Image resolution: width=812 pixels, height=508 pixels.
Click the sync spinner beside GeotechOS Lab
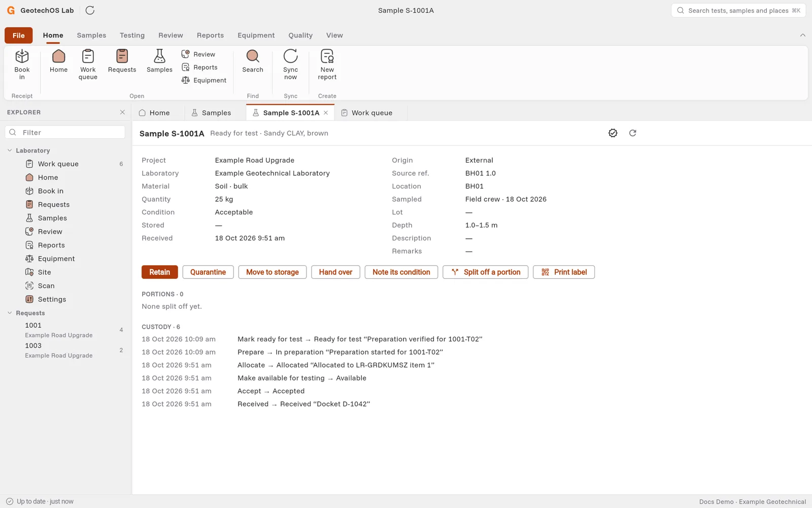tap(90, 10)
